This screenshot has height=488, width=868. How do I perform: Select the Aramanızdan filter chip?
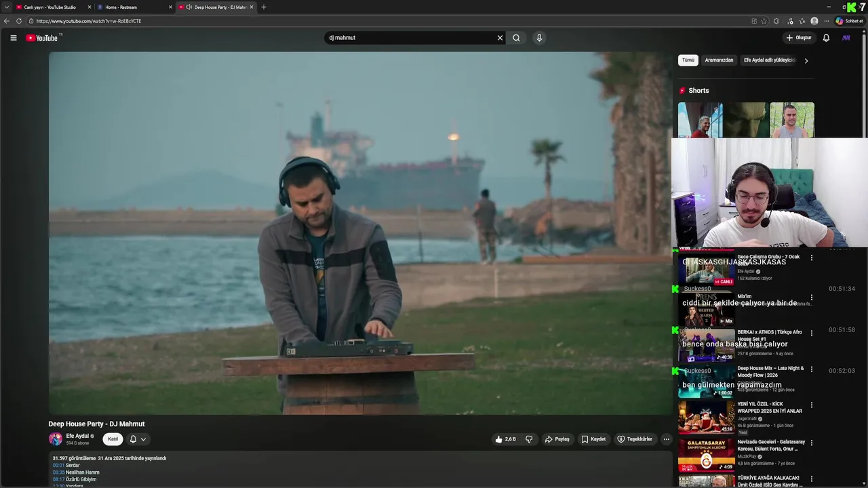(719, 60)
